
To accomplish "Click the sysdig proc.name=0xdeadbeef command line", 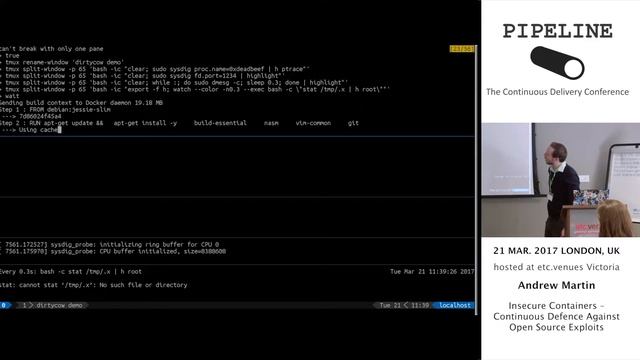I will (155, 69).
